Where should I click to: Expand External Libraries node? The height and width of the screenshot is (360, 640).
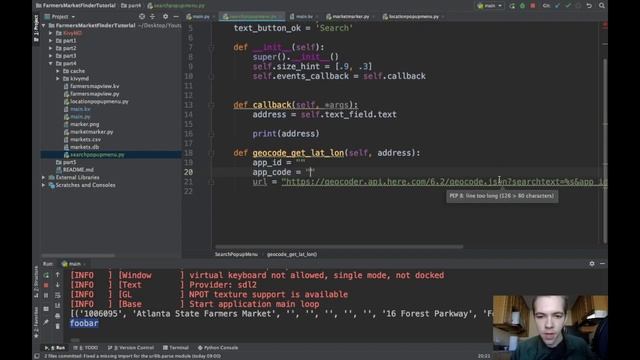pyautogui.click(x=44, y=178)
